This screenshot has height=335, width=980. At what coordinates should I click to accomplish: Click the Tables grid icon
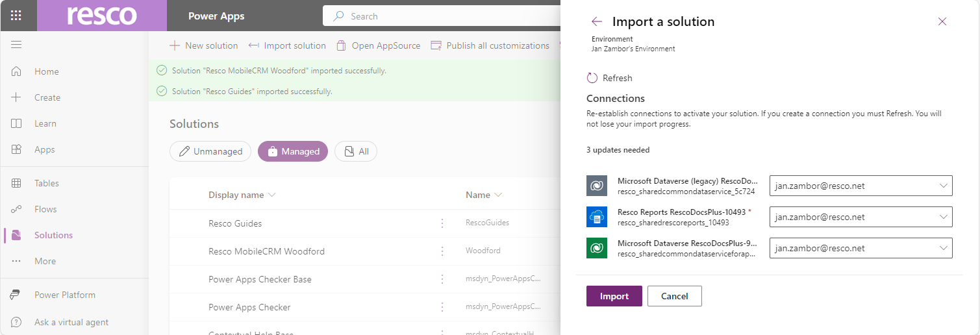point(17,183)
